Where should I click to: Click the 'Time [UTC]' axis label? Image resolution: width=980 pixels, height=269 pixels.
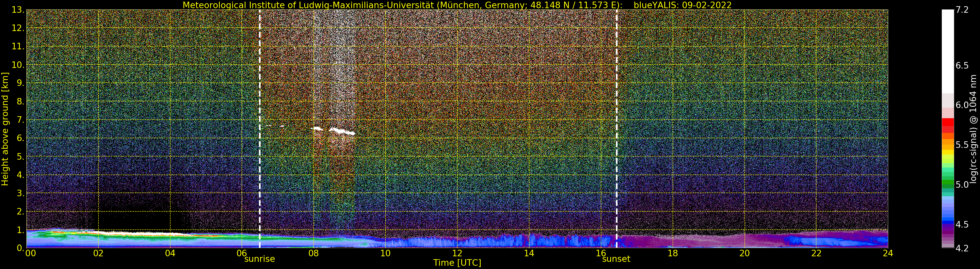(x=457, y=263)
